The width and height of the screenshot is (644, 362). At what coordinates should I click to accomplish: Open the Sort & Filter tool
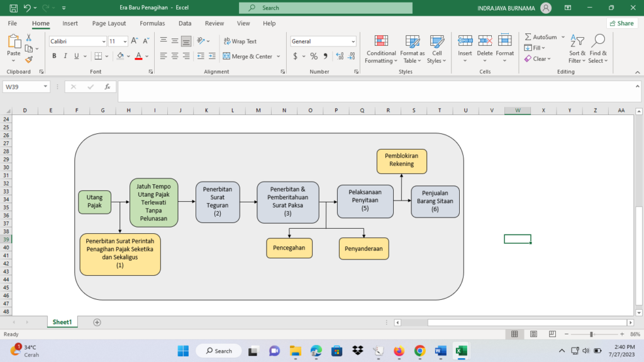577,49
